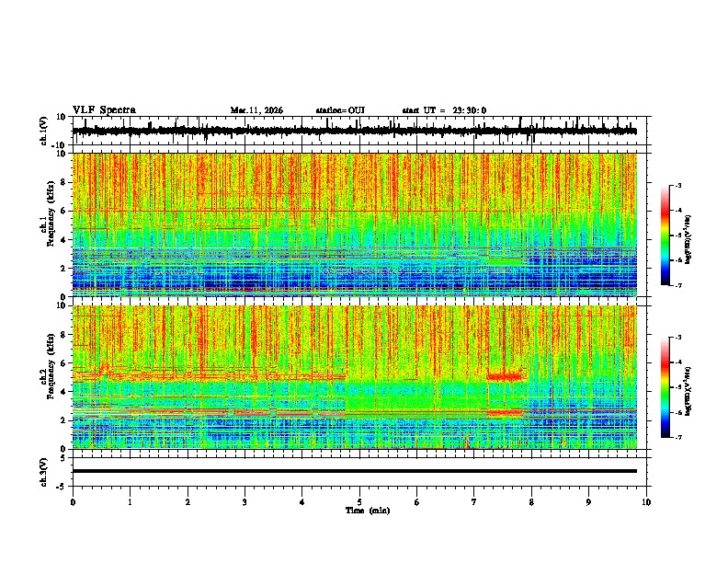Click the "-3" tick on ch.1 color bar
The height and width of the screenshot is (563, 728).
677,186
